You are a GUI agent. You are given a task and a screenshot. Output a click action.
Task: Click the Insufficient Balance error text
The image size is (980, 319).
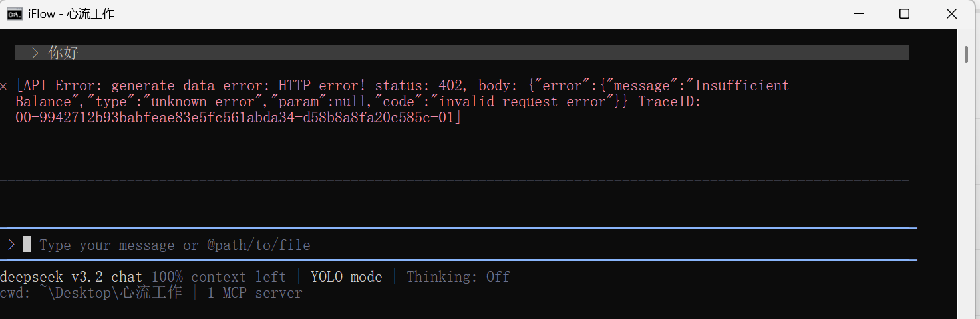pos(742,86)
